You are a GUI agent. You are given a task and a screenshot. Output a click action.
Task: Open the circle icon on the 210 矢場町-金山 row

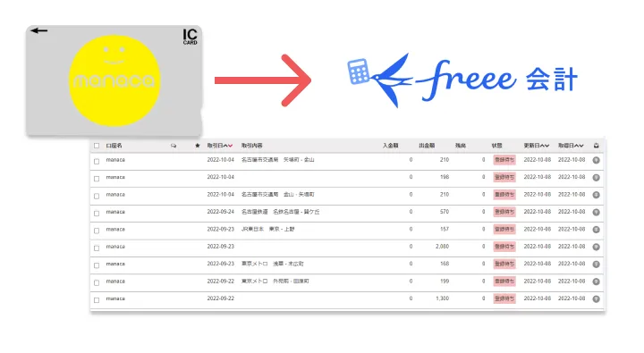tap(596, 161)
